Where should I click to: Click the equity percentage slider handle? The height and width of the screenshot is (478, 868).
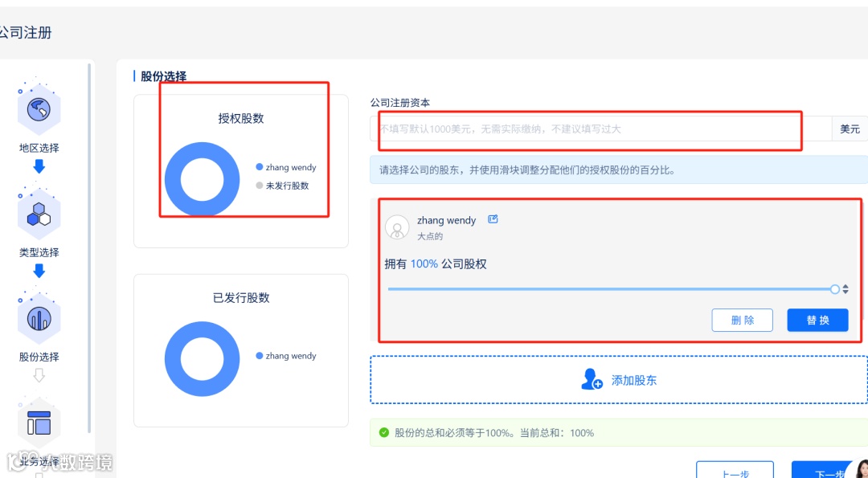834,289
